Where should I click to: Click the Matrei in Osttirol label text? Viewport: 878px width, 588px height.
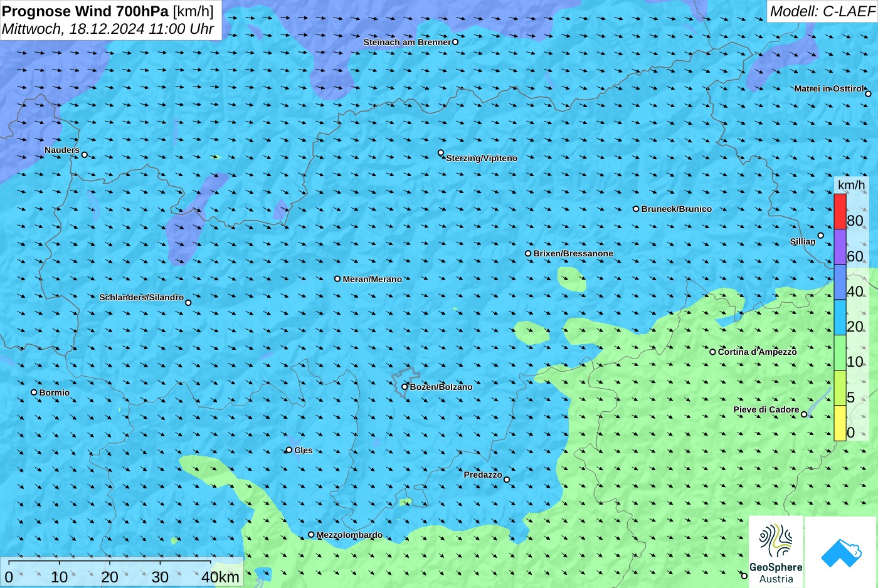click(829, 88)
